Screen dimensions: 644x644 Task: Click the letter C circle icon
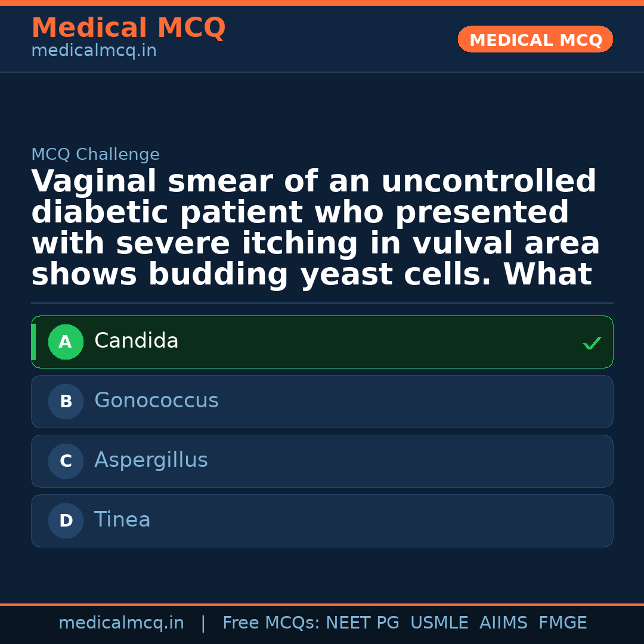pyautogui.click(x=66, y=462)
